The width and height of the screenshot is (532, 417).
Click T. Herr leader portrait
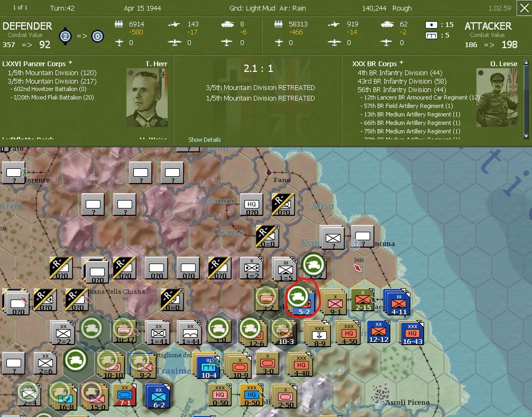[147, 98]
